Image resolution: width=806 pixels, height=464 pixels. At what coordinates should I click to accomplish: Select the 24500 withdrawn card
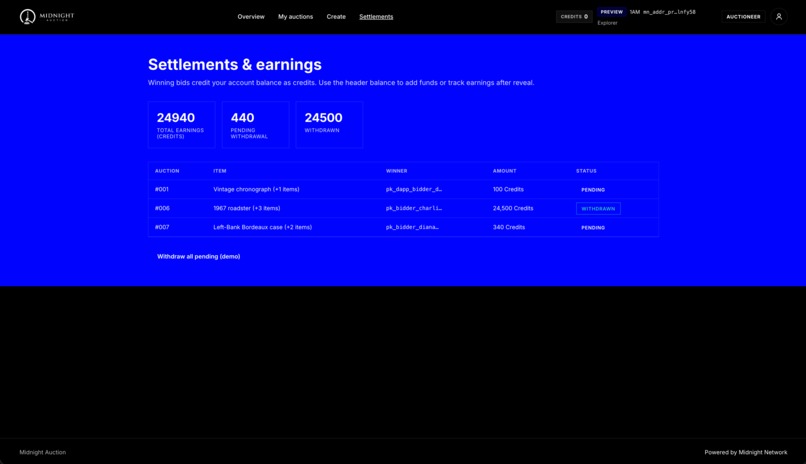[329, 125]
